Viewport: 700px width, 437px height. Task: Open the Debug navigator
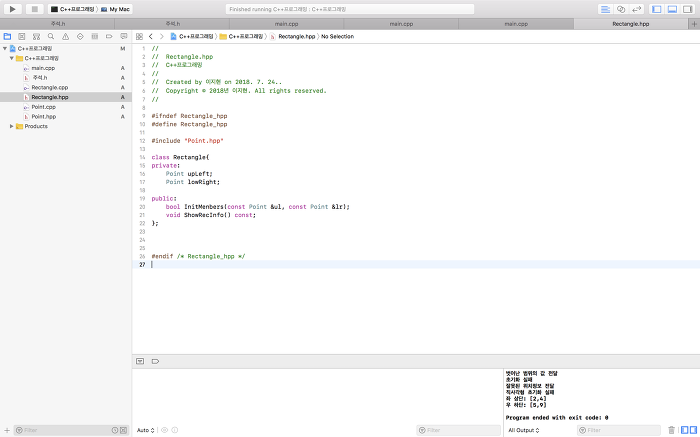95,37
